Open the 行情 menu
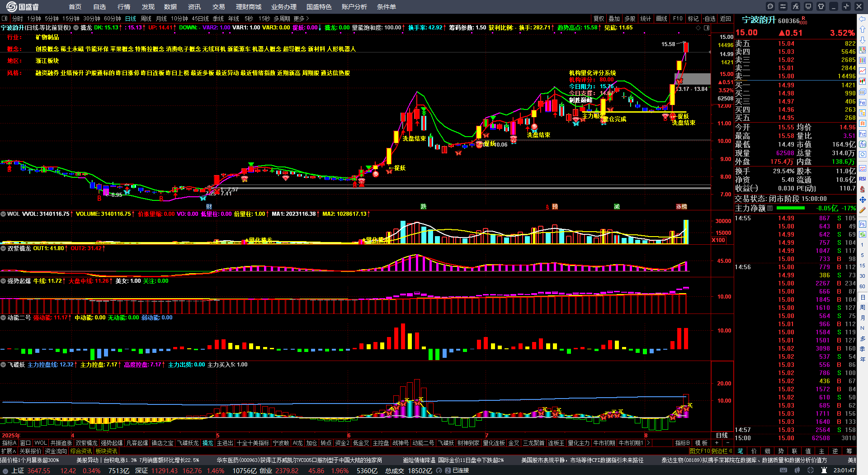This screenshot has height=475, width=868. pos(124,7)
